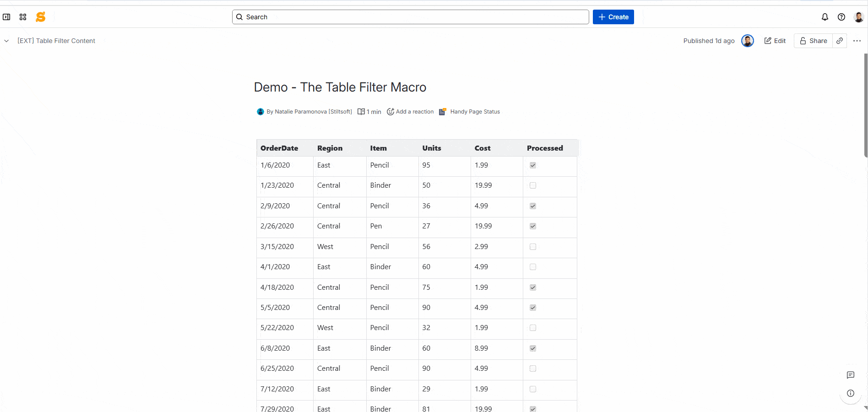Open the page comments icon
Viewport: 868px width, 412px height.
click(x=851, y=375)
